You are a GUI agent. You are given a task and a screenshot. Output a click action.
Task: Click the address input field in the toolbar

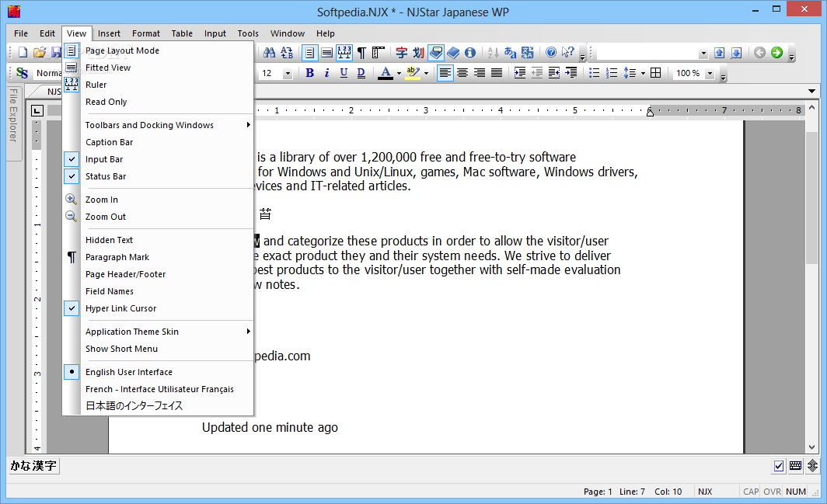point(647,54)
